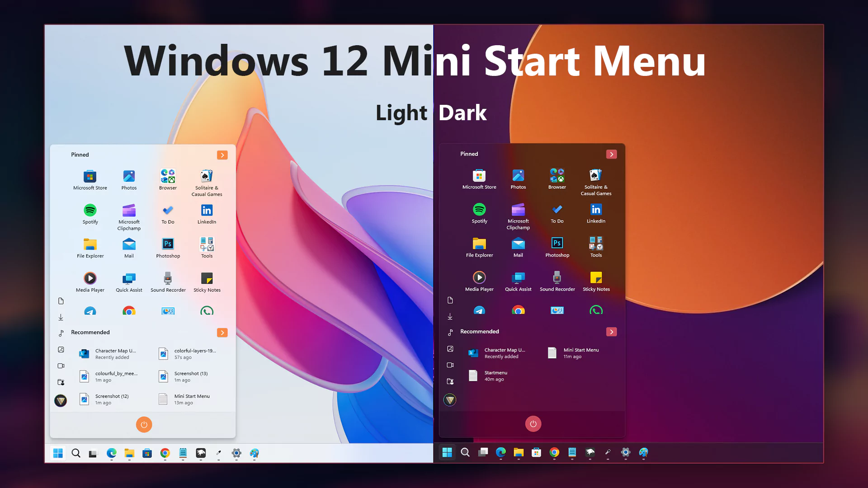Expand the Pinned apps list
The height and width of the screenshot is (488, 868).
tap(222, 155)
